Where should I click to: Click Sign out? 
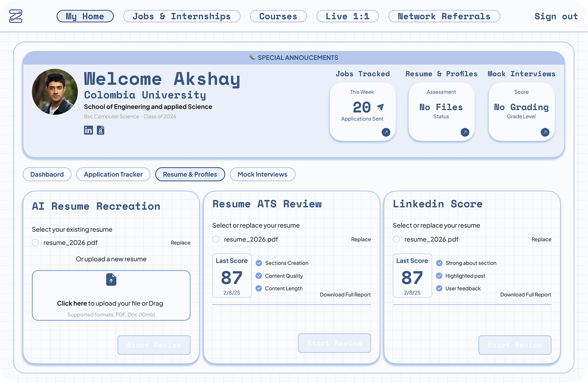556,16
